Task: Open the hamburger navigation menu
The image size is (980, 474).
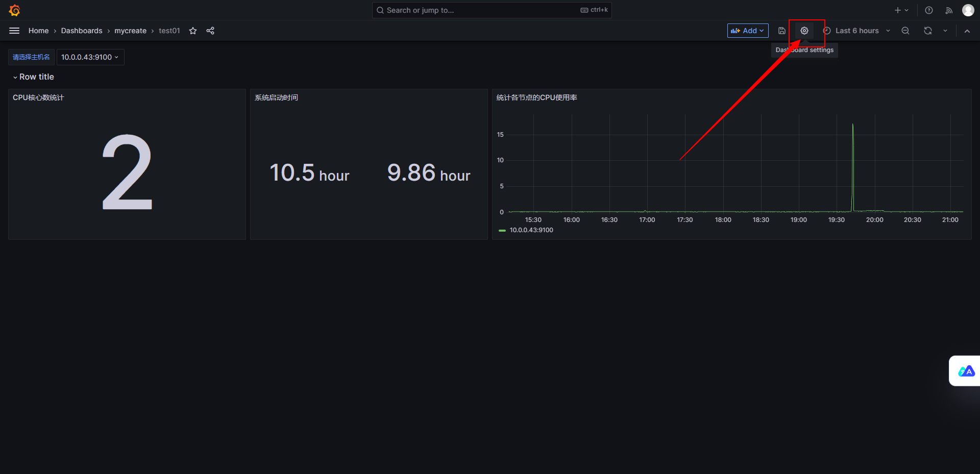Action: pyautogui.click(x=14, y=31)
